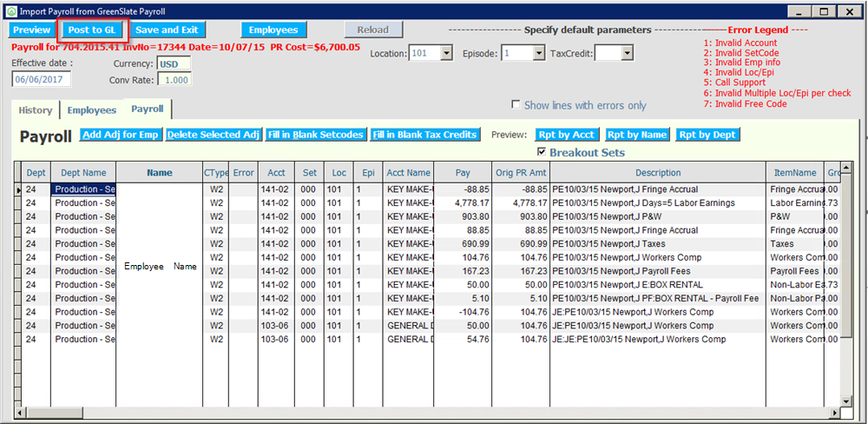Viewport: 868px width, 424px height.
Task: Click the grid scroll up arrow
Action: 845,168
